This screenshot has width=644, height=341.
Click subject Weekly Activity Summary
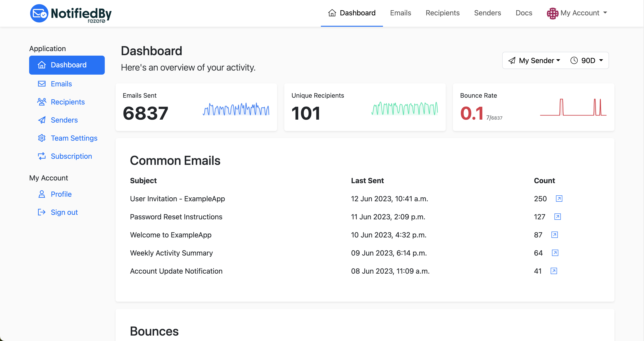[171, 253]
